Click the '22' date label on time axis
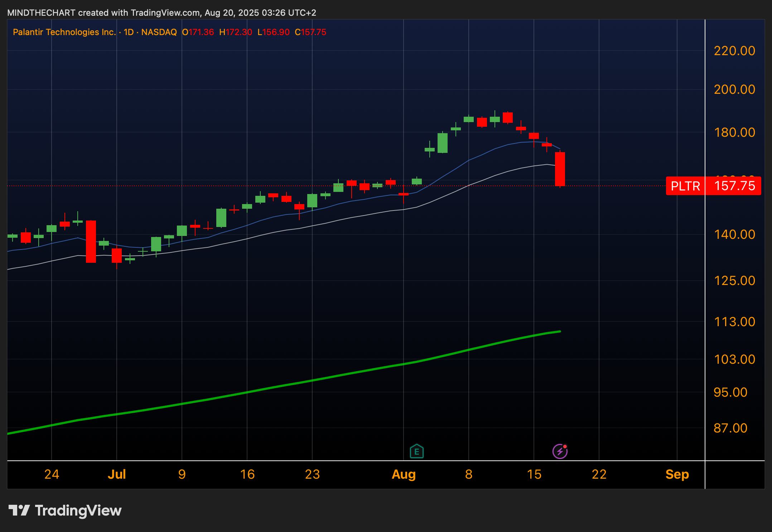The height and width of the screenshot is (532, 772). (x=599, y=474)
